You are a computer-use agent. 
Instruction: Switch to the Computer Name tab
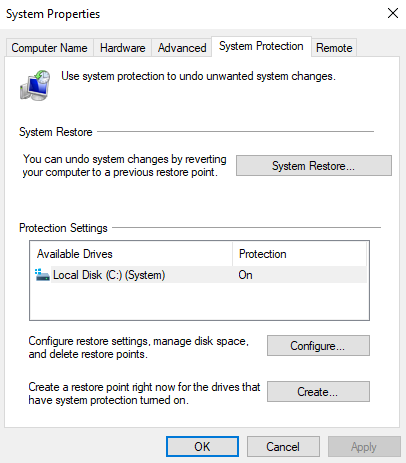pos(49,48)
